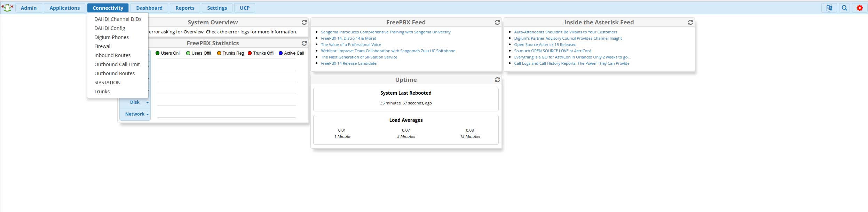
Task: Open Call Logs and Call History link
Action: [x=571, y=63]
